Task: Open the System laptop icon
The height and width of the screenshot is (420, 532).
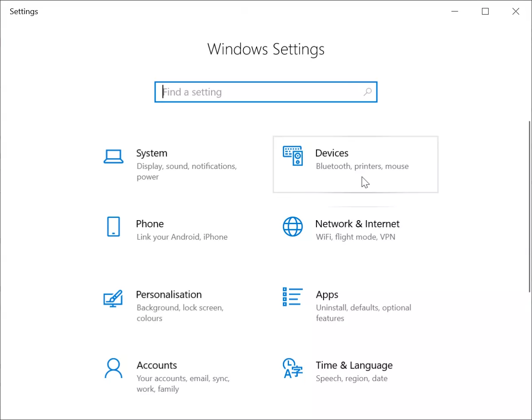Action: click(x=113, y=156)
